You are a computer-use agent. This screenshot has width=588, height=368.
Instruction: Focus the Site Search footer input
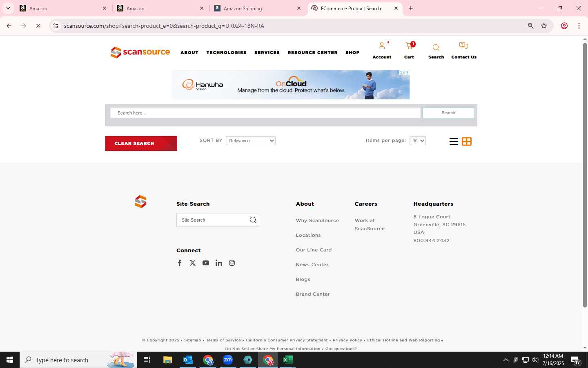[x=212, y=220]
